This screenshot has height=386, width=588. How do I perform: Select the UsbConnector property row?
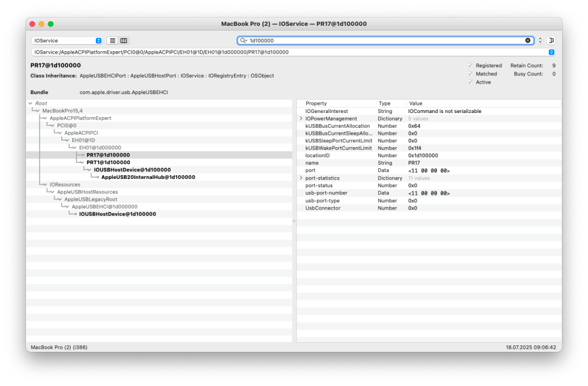429,208
